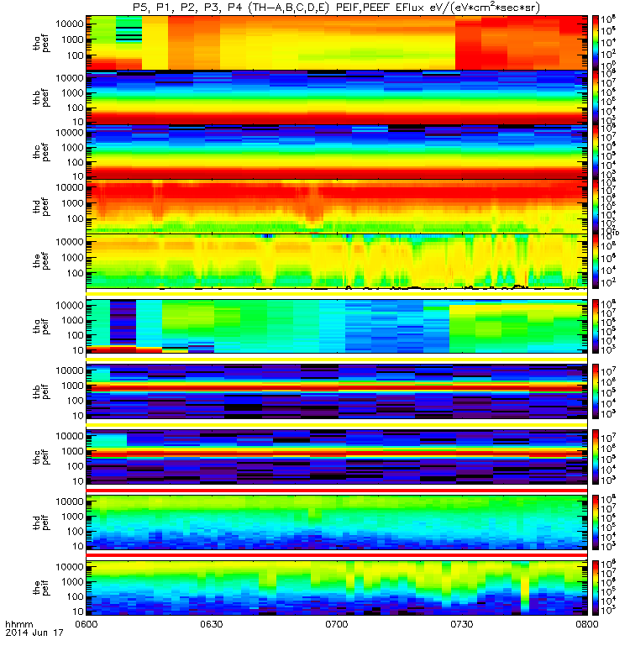
Task: Click the thb peef spectrogram panel
Action: click(x=337, y=97)
